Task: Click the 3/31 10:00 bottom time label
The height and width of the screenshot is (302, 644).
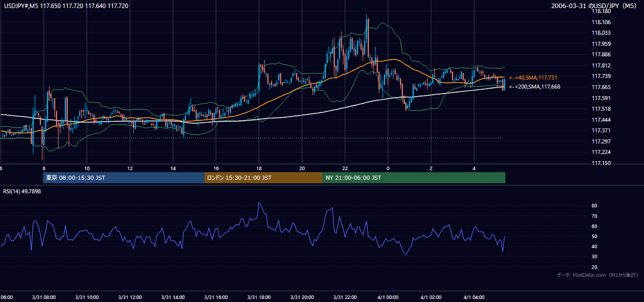Action: pyautogui.click(x=87, y=297)
